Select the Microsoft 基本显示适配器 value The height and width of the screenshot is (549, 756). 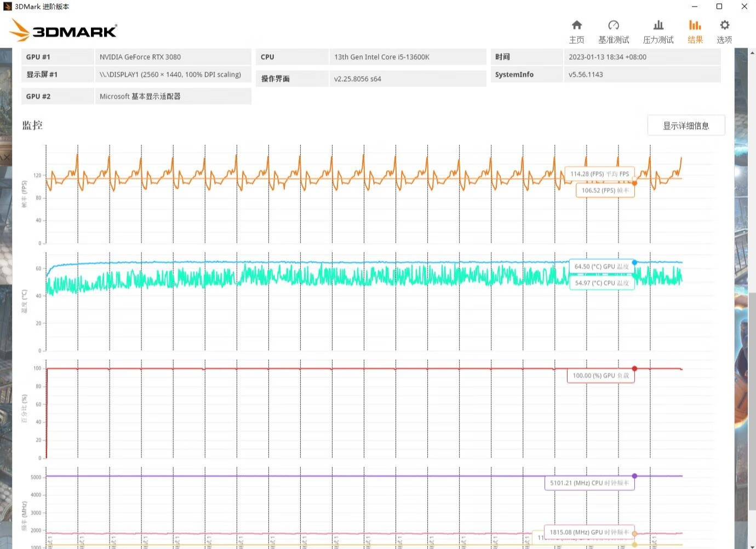[x=140, y=96]
